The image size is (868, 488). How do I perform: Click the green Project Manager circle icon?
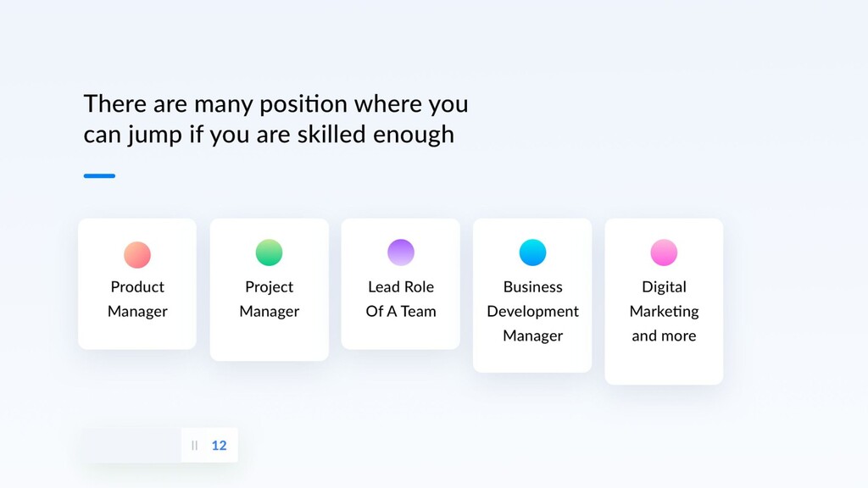click(x=269, y=252)
